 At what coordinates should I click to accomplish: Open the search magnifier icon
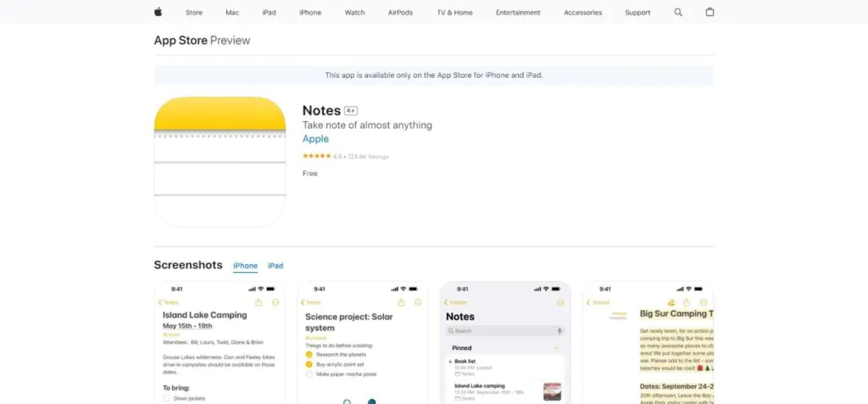[x=678, y=12]
